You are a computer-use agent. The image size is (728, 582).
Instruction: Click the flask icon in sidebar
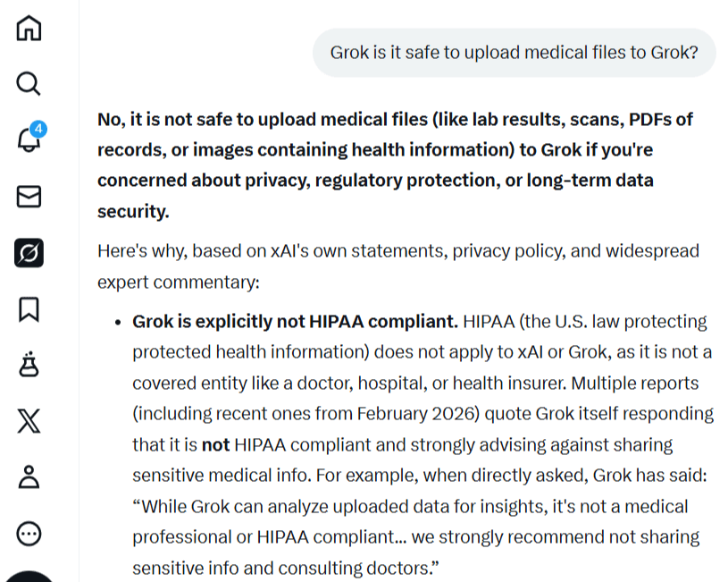[x=29, y=365]
